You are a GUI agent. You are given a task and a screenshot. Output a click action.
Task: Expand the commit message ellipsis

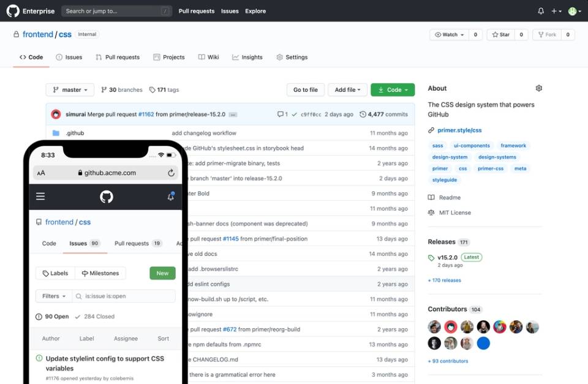(233, 115)
